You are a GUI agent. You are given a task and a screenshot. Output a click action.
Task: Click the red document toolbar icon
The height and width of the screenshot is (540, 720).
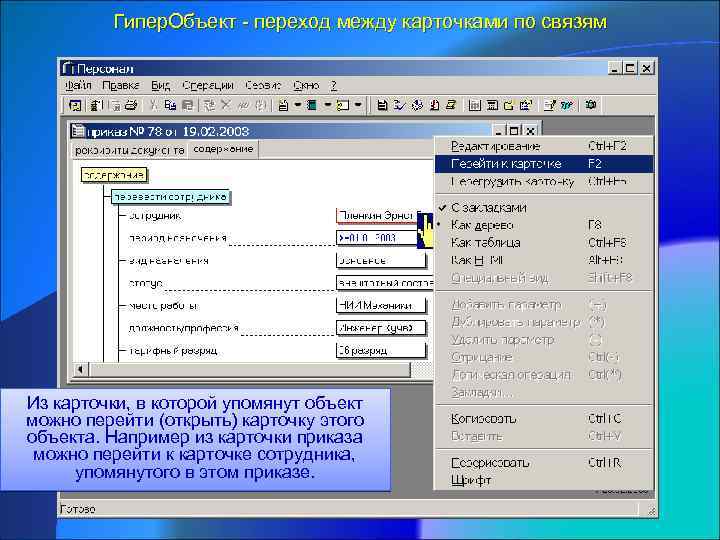(434, 105)
